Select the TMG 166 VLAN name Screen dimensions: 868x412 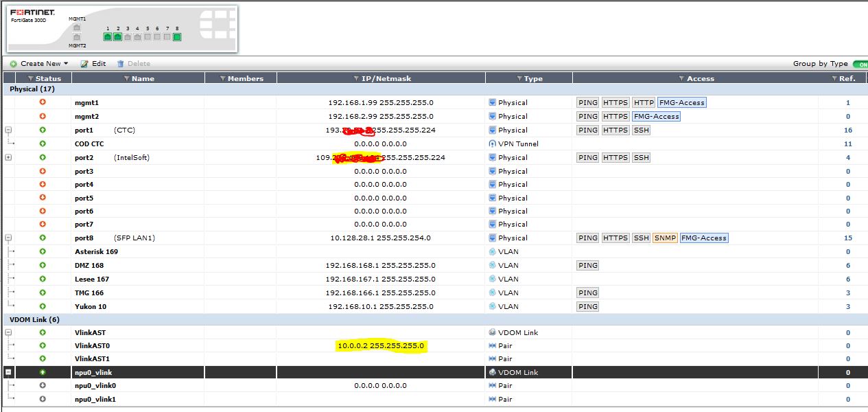click(x=89, y=293)
